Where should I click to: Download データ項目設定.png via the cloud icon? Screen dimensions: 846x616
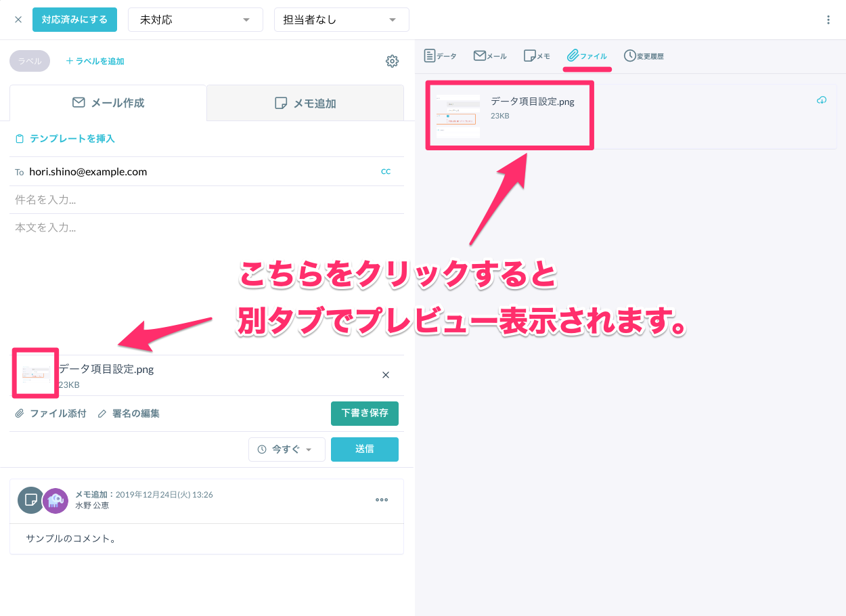[821, 100]
